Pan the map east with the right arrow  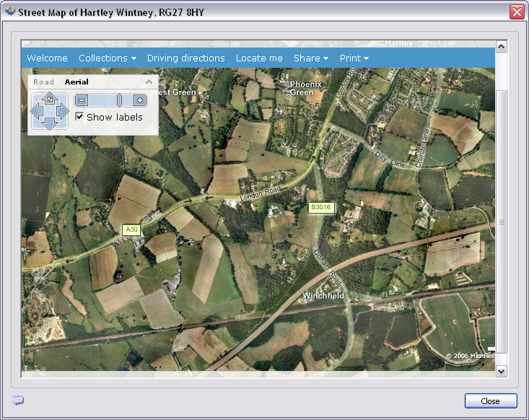click(63, 111)
